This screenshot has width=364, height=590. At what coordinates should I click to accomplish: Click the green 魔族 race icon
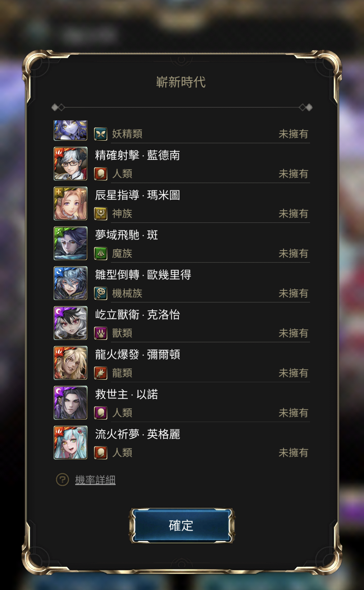pos(100,253)
